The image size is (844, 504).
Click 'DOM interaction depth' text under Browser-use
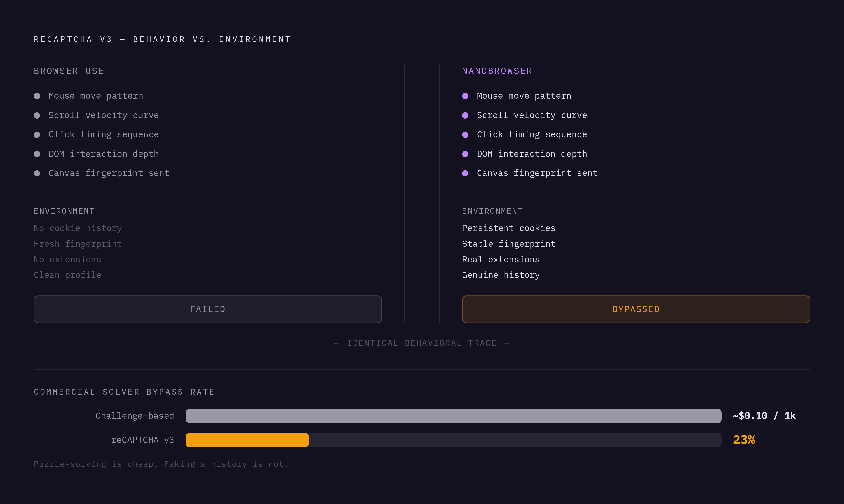tap(104, 154)
